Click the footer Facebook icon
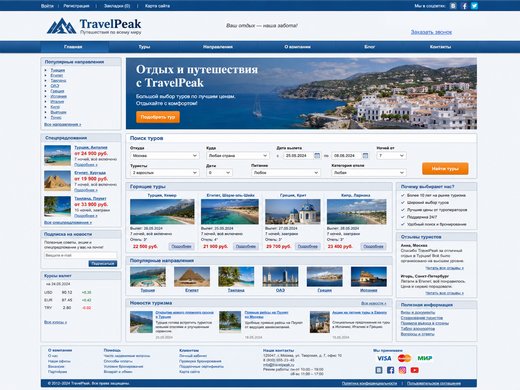The image size is (520, 390). tap(391, 370)
